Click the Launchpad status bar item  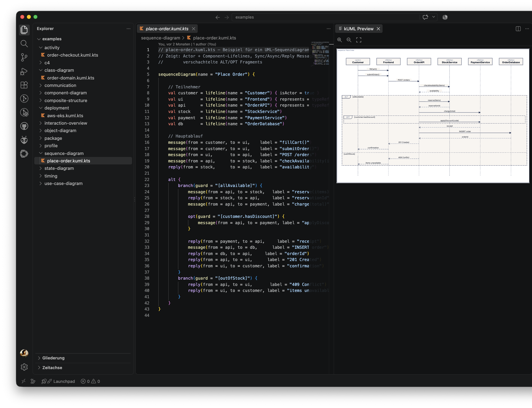point(58,381)
